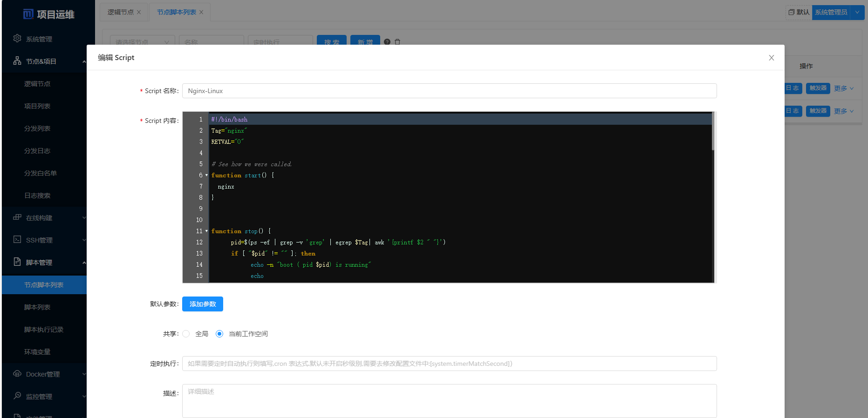Open 脚本执行记录 in the sidebar menu
The width and height of the screenshot is (868, 418).
[44, 330]
